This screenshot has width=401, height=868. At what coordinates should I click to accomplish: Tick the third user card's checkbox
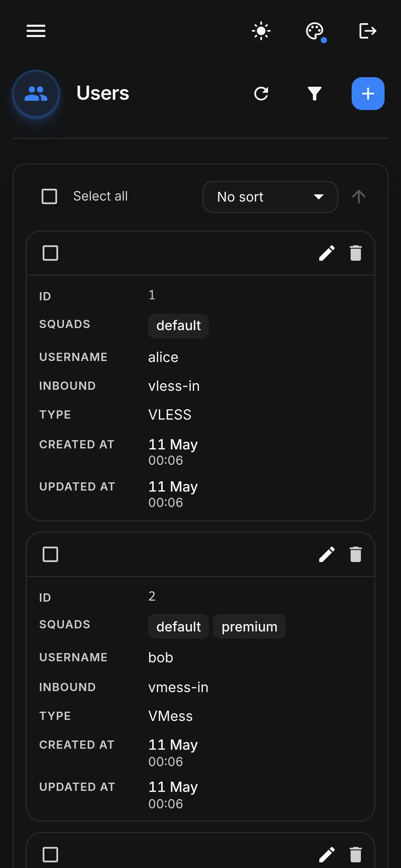point(51,855)
